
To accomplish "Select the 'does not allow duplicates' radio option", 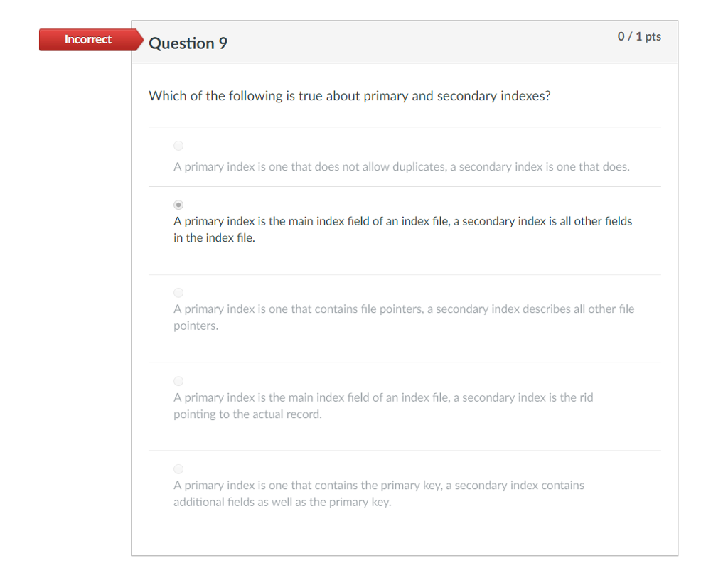I will 178,146.
